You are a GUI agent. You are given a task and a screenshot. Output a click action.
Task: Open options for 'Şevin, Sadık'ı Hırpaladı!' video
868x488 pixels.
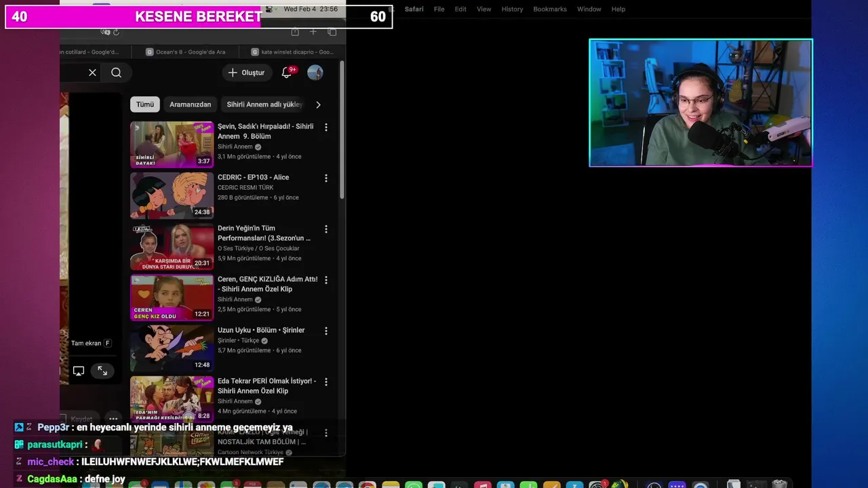[325, 127]
